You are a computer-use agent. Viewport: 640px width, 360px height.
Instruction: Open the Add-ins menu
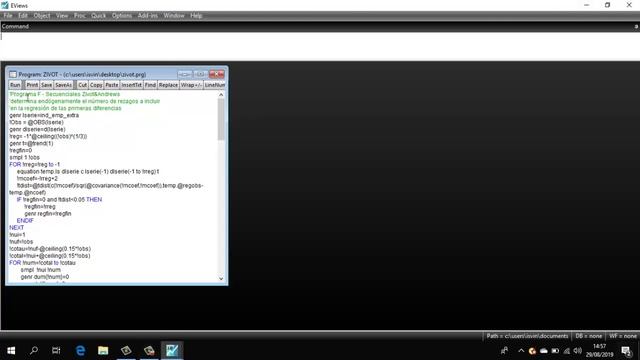coord(147,16)
